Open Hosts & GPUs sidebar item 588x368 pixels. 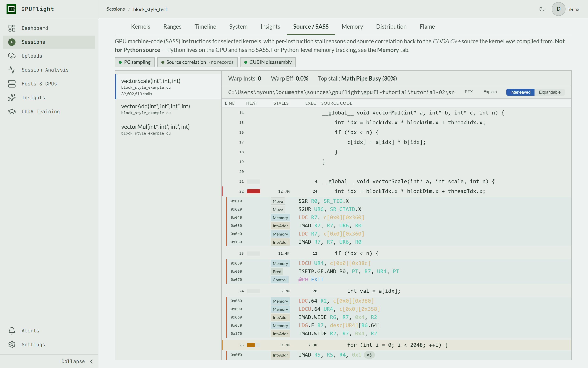click(x=49, y=84)
